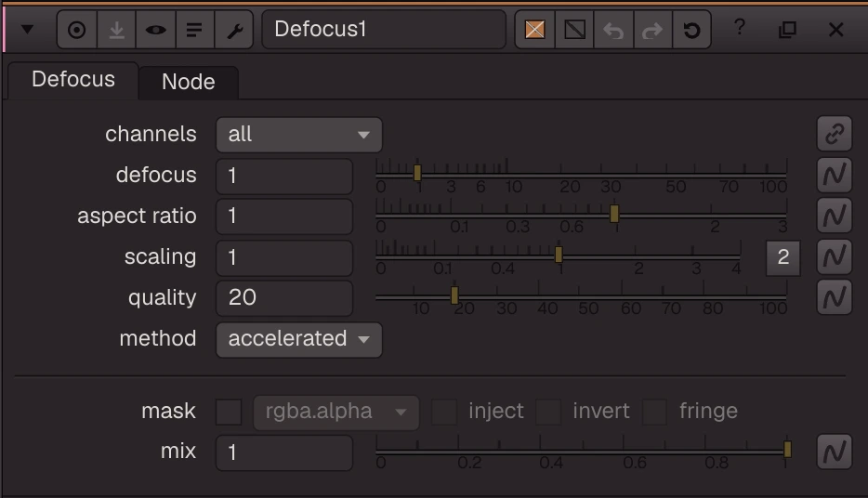Click the aspect ratio value field
Screen dimensions: 868x498
[284, 216]
